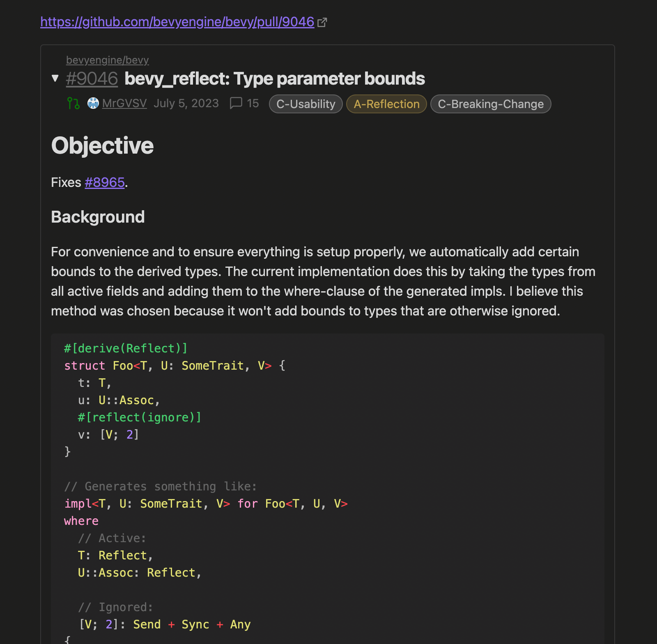Click the 'T: Reflect,' bound line
The height and width of the screenshot is (644, 657).
(115, 555)
